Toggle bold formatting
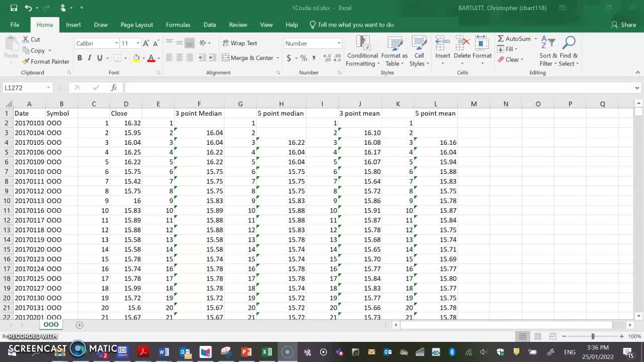 (79, 58)
